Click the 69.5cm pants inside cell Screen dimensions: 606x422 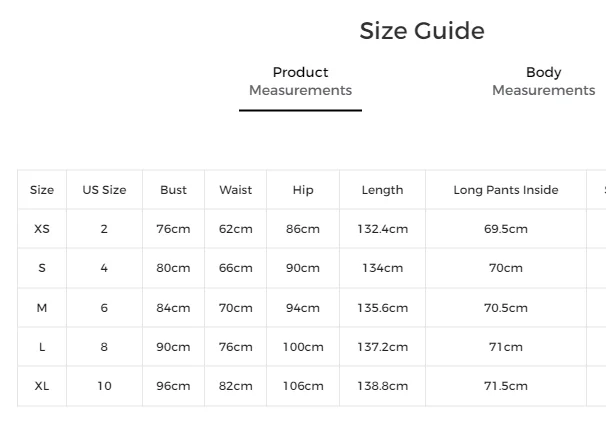pos(506,229)
